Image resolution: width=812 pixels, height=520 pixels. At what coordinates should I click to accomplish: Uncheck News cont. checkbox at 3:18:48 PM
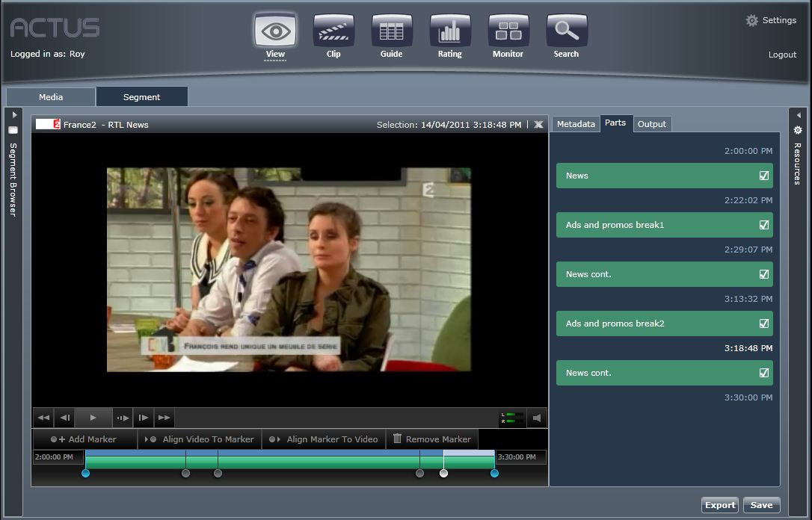pos(764,373)
